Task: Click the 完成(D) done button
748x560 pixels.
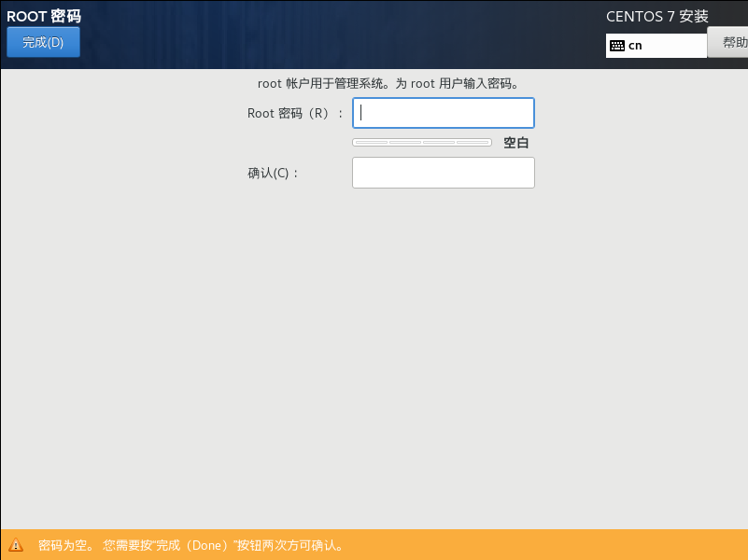Action: coord(43,42)
